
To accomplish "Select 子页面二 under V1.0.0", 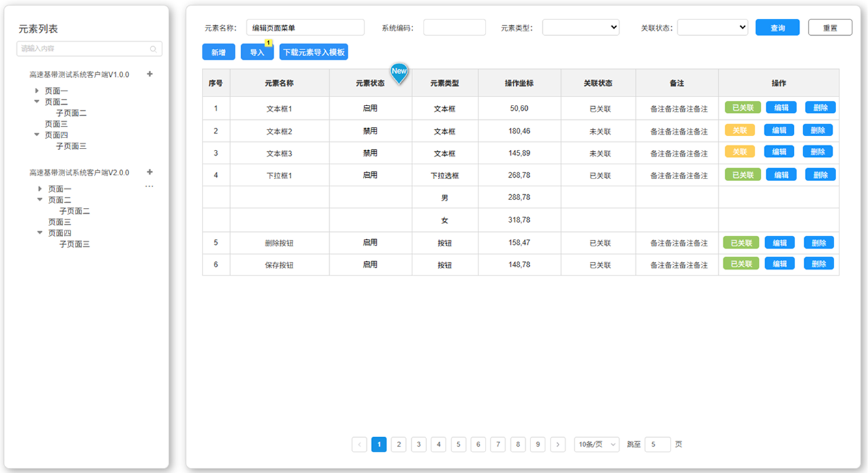I will [71, 113].
